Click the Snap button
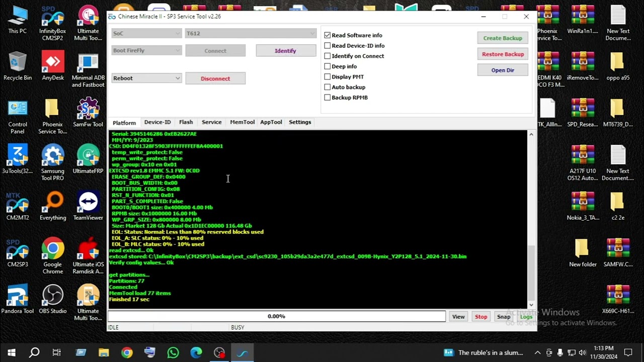Screen dimensions: 644x362 coord(504,317)
